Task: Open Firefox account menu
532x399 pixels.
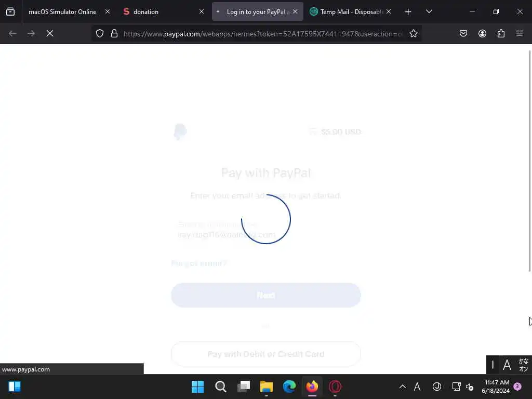Action: [482, 33]
